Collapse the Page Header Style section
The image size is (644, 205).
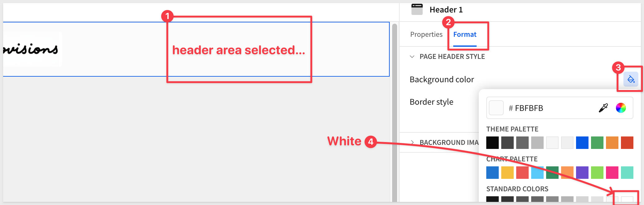pos(412,57)
